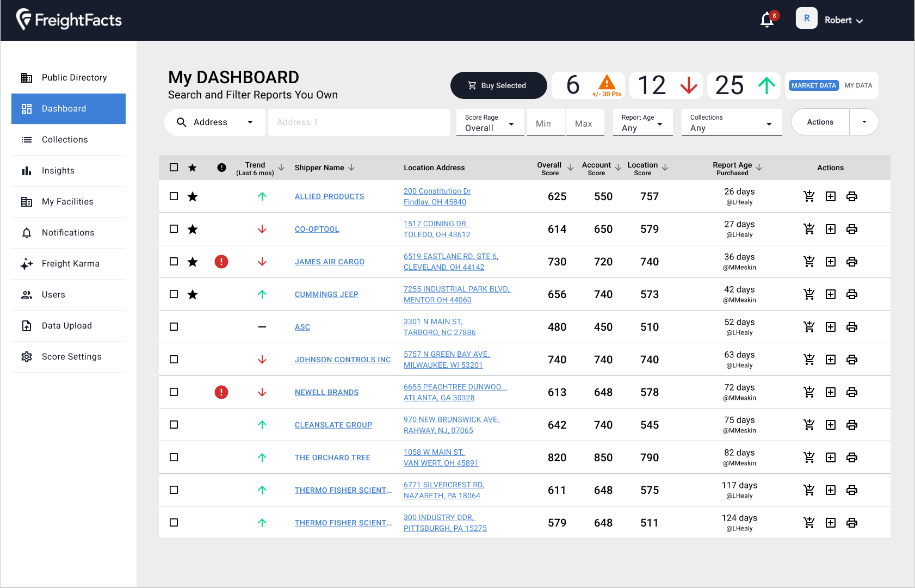Screen dimensions: 915x588
Task: Click the print icon for THE ORCHARD TREE
Action: (851, 457)
